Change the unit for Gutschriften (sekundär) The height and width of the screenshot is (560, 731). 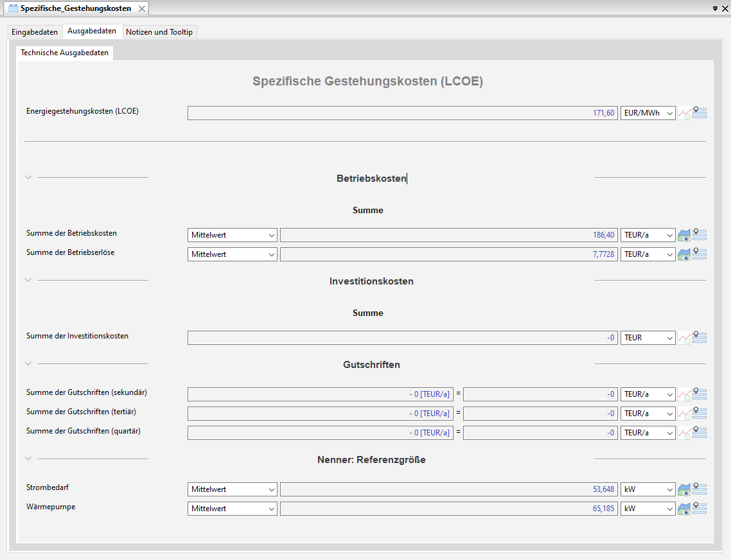pos(648,394)
